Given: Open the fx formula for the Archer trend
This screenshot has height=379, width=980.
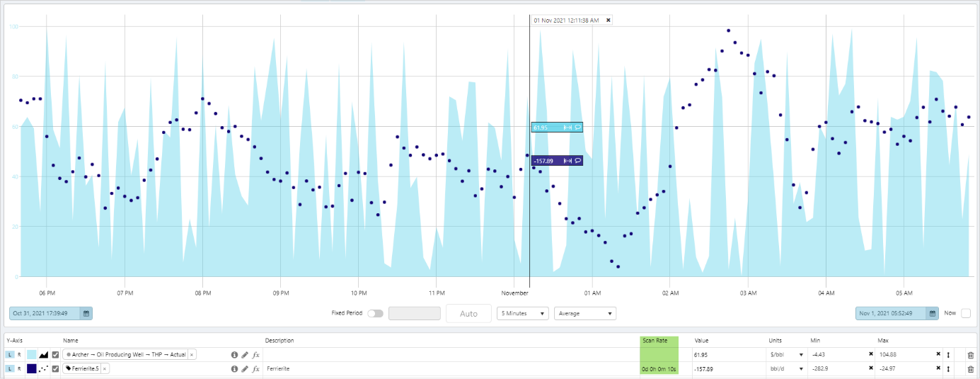Looking at the screenshot, I should coord(256,354).
